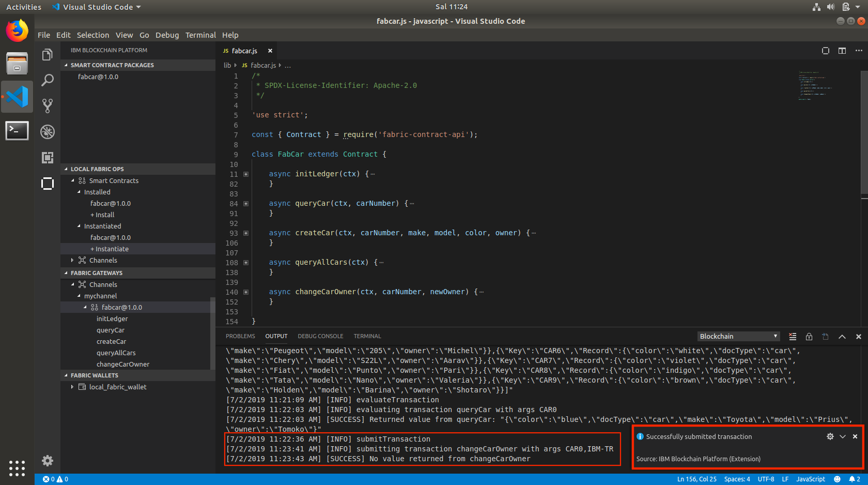Unfold the queryCar function at line 84
The image size is (868, 485).
coord(246,204)
